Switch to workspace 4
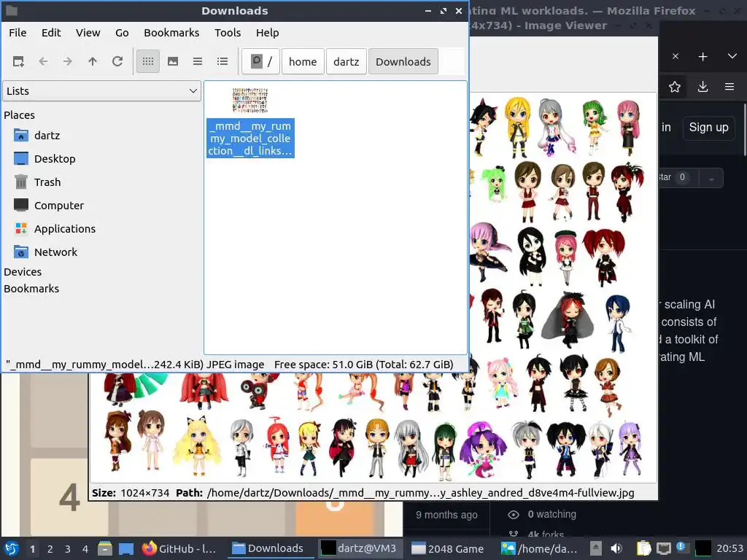This screenshot has width=747, height=560. pyautogui.click(x=85, y=549)
